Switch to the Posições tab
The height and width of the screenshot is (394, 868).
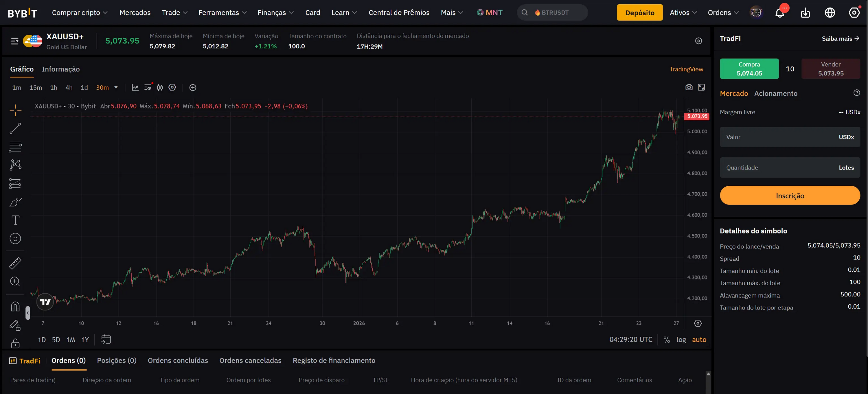tap(117, 360)
